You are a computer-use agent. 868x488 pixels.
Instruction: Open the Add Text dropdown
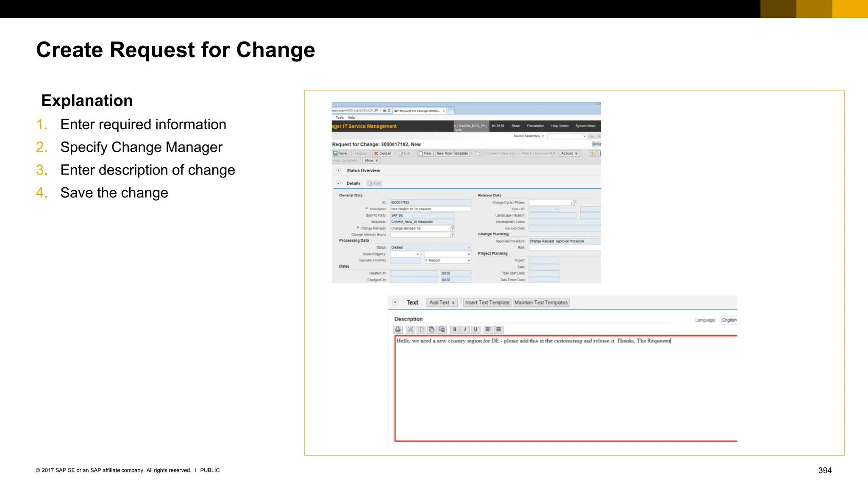[442, 302]
